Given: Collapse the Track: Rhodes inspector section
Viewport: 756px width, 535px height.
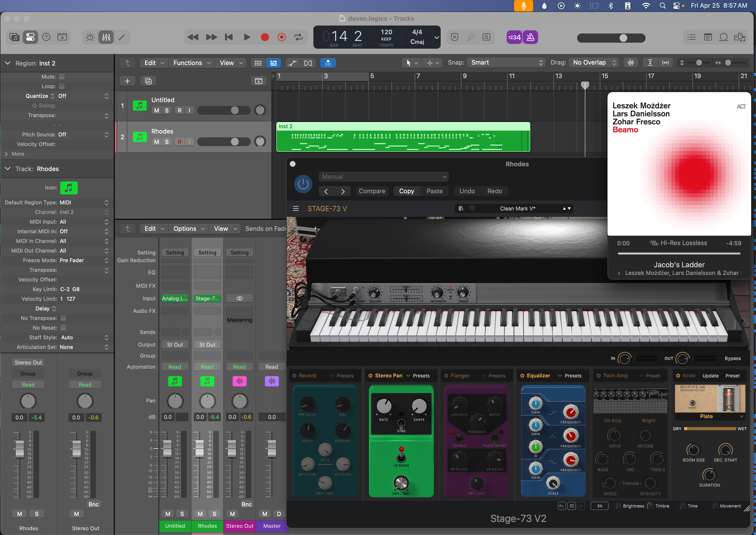Looking at the screenshot, I should tap(7, 169).
